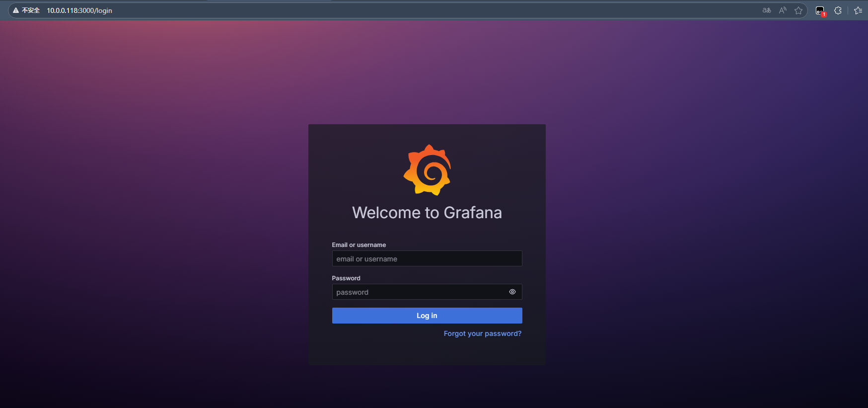Click the Log in button
The image size is (868, 408).
coord(427,316)
